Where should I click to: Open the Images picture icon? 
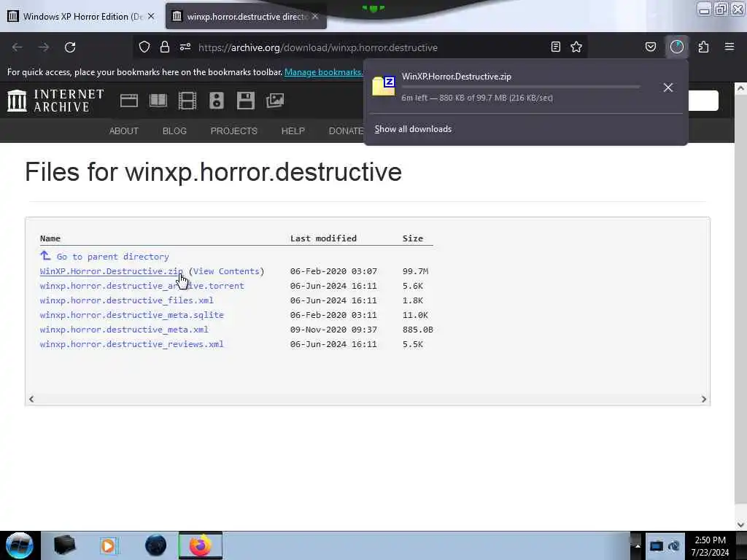275,101
